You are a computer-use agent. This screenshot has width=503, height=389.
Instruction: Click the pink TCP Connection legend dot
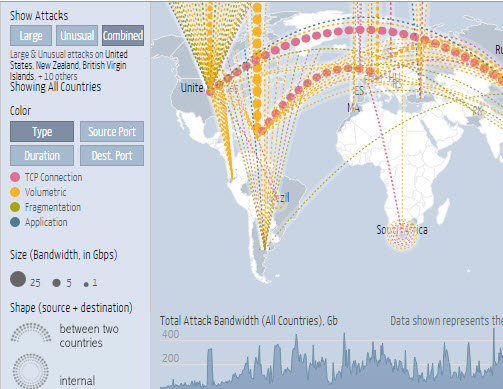coord(15,177)
